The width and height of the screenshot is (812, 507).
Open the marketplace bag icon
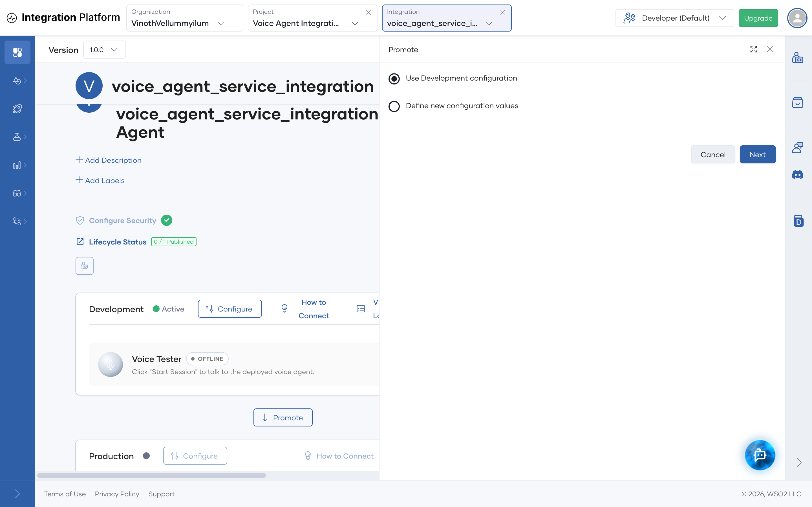pyautogui.click(x=798, y=102)
